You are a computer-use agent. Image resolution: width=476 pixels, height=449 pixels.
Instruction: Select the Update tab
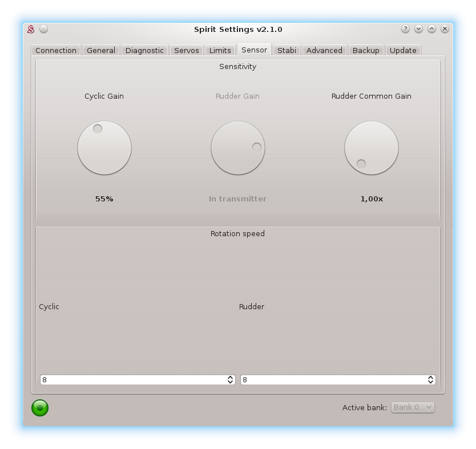[x=403, y=50]
